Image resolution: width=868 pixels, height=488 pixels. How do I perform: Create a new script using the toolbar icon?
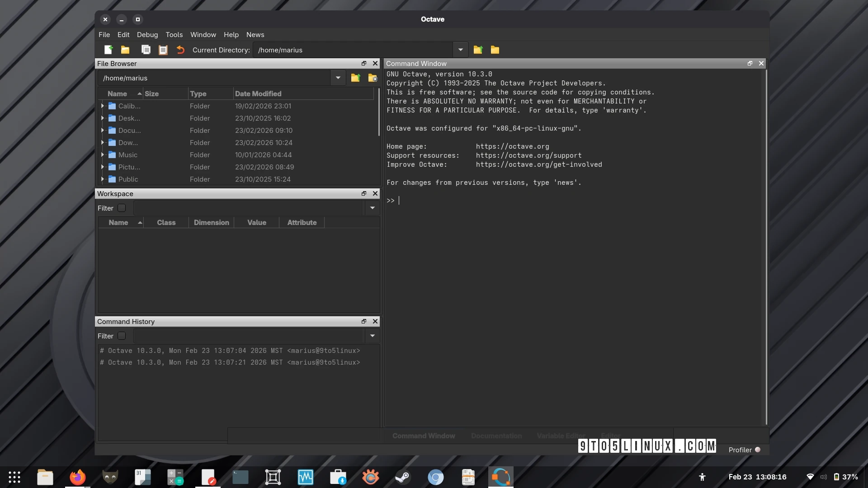[108, 50]
